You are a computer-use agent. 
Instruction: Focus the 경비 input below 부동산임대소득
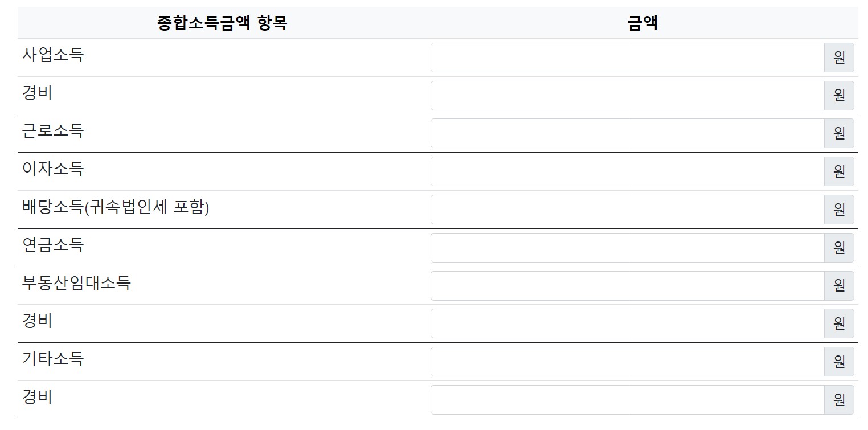pyautogui.click(x=628, y=323)
